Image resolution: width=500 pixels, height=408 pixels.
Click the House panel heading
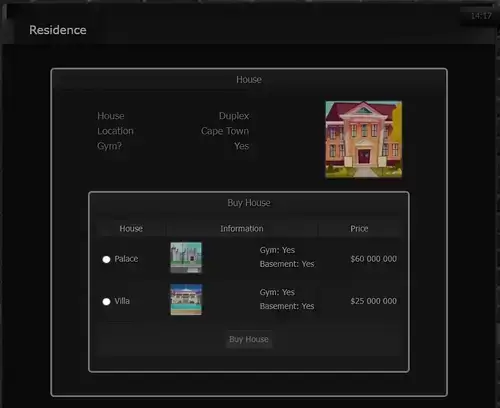point(249,80)
